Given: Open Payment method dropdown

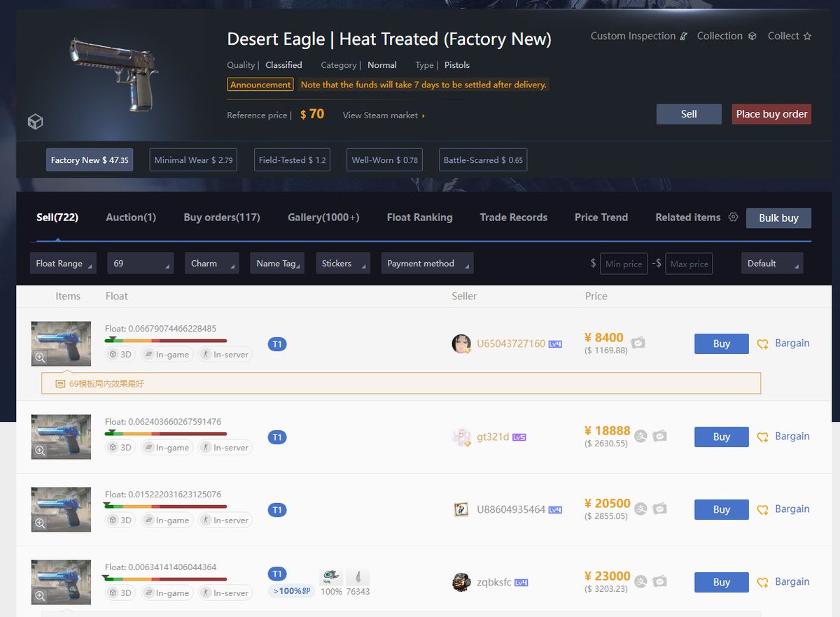Looking at the screenshot, I should pyautogui.click(x=427, y=263).
